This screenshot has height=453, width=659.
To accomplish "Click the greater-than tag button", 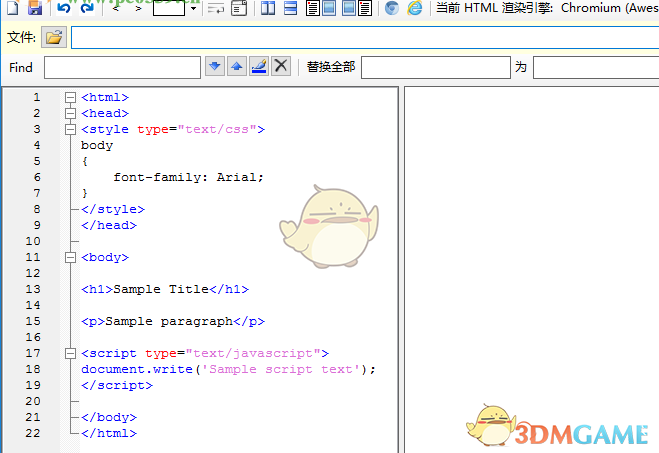I will pyautogui.click(x=138, y=7).
